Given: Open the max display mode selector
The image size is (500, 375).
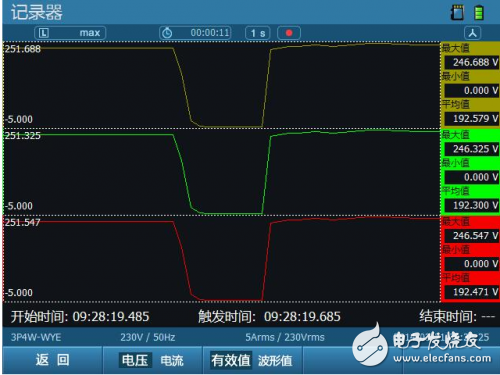Looking at the screenshot, I should [70, 33].
